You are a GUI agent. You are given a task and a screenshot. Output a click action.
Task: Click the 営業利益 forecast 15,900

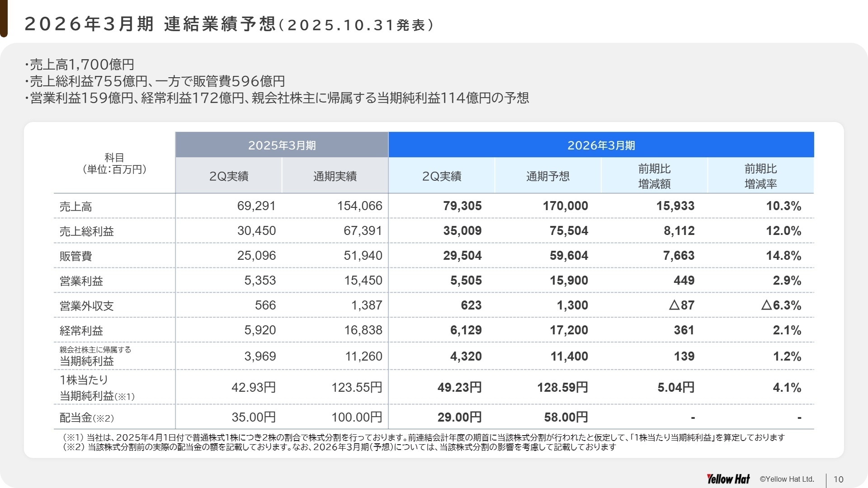(566, 280)
